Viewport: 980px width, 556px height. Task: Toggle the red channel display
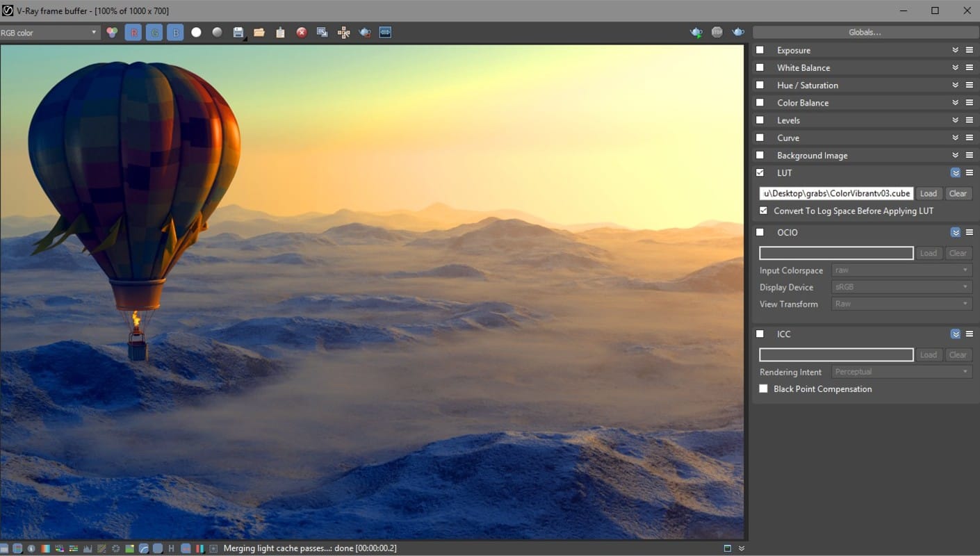click(133, 32)
